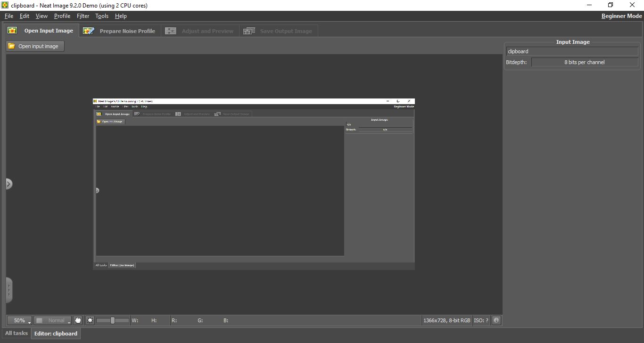Open the Edit menu
Viewport: 644px width, 343px height.
(x=25, y=16)
